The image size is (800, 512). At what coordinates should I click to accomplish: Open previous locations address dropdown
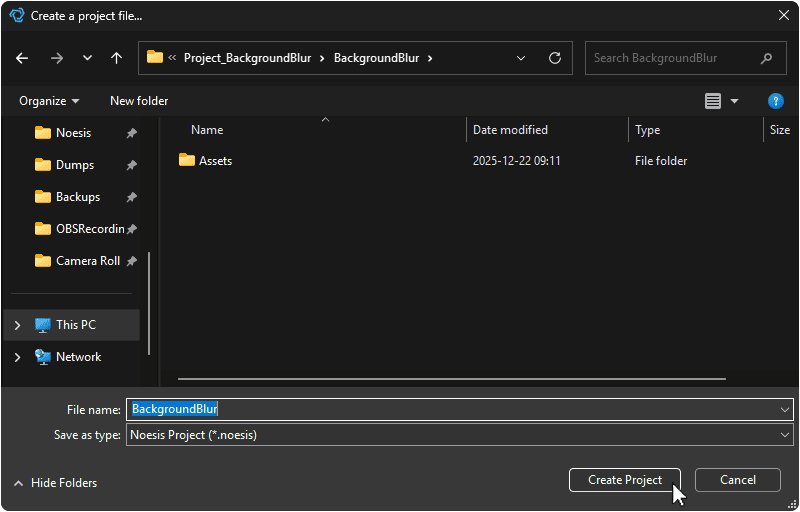(x=521, y=58)
